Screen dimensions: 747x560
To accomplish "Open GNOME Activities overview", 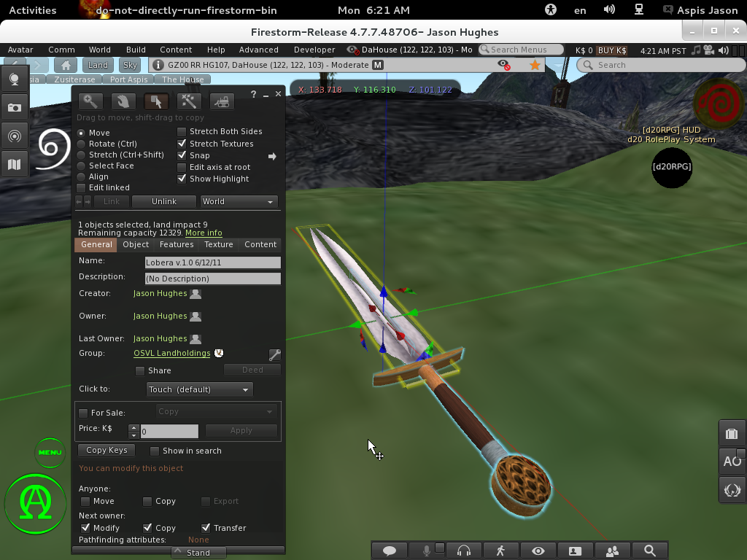I will (32, 10).
